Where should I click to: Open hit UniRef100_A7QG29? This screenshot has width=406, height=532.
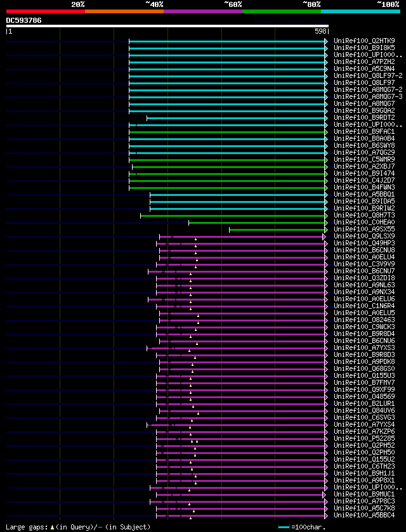[364, 152]
